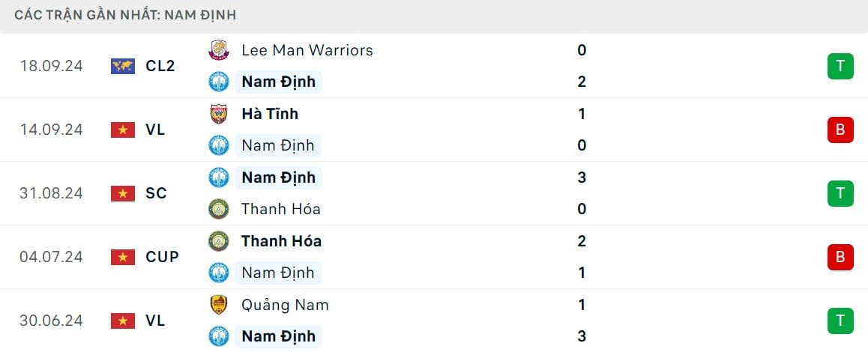Click the green T result badge for 18.09.24

tap(840, 66)
